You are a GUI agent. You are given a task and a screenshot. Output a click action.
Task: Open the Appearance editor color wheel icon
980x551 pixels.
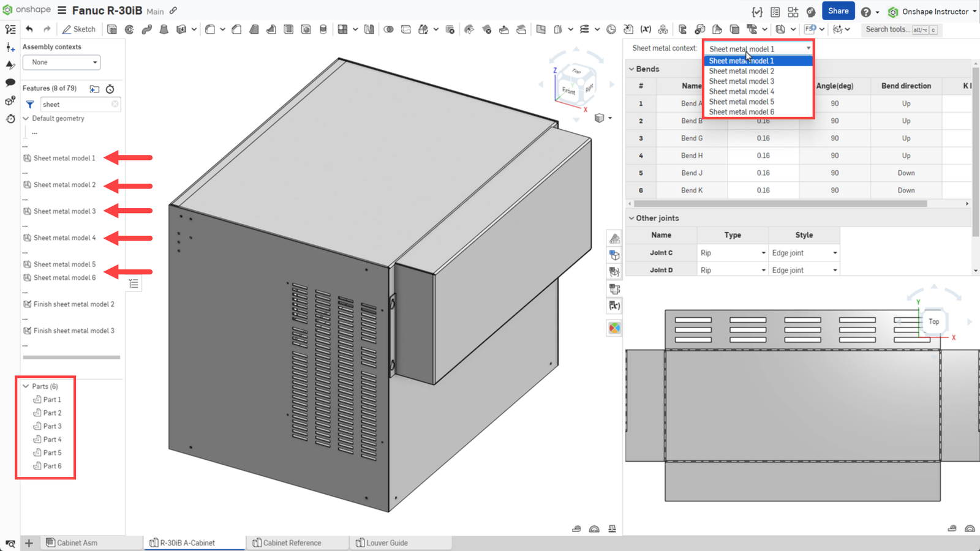pyautogui.click(x=614, y=328)
